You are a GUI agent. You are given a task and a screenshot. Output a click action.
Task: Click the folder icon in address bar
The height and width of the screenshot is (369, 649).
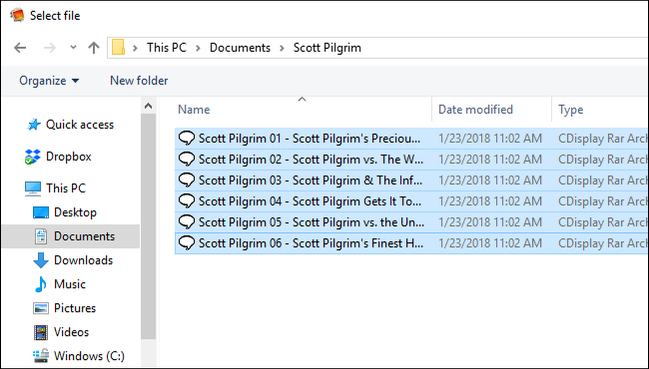tap(118, 48)
